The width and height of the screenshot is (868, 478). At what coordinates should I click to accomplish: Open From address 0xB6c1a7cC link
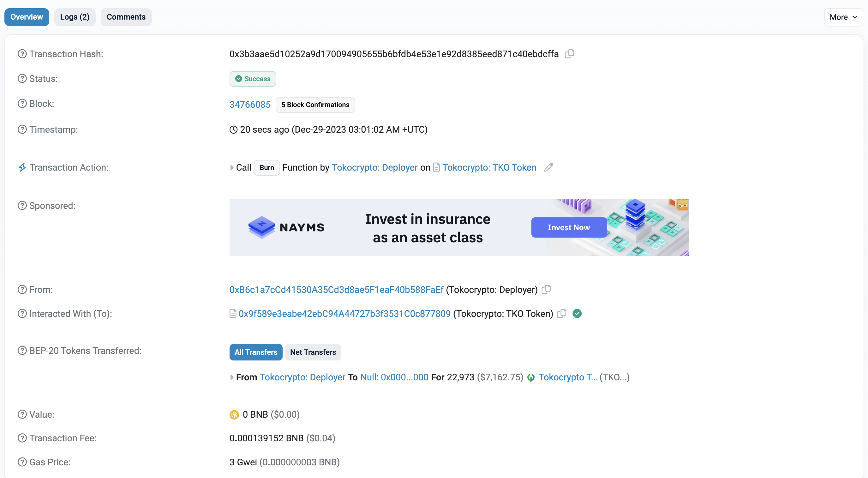click(336, 290)
